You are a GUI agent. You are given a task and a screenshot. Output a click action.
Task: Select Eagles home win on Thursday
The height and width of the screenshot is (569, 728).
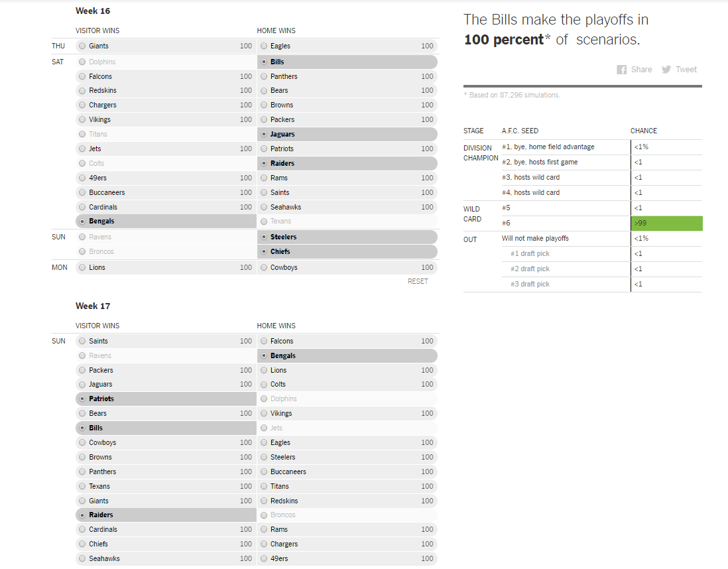pyautogui.click(x=347, y=46)
